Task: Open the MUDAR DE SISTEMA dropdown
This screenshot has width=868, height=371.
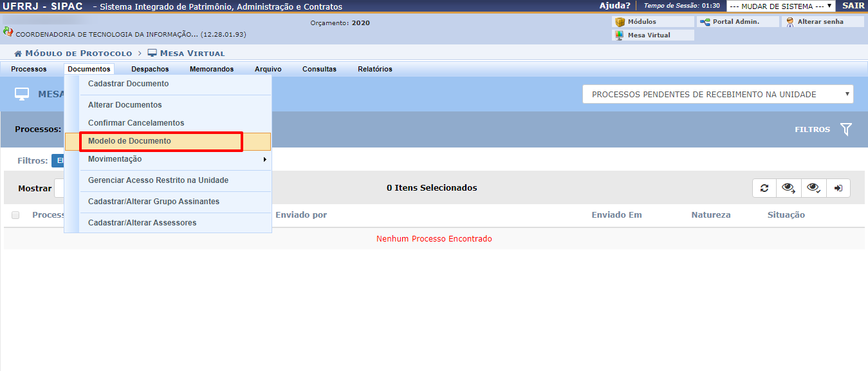Action: [x=780, y=6]
